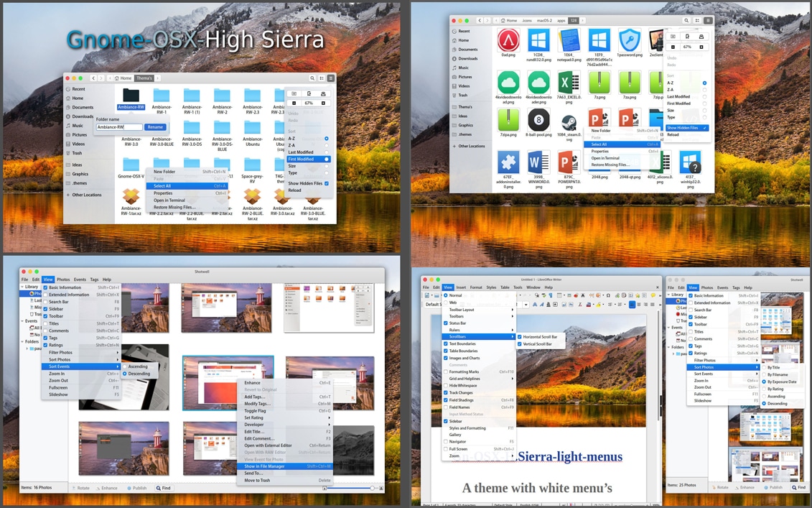Go back using arrow in Thema's file manager
This screenshot has height=508, width=812.
pos(93,78)
